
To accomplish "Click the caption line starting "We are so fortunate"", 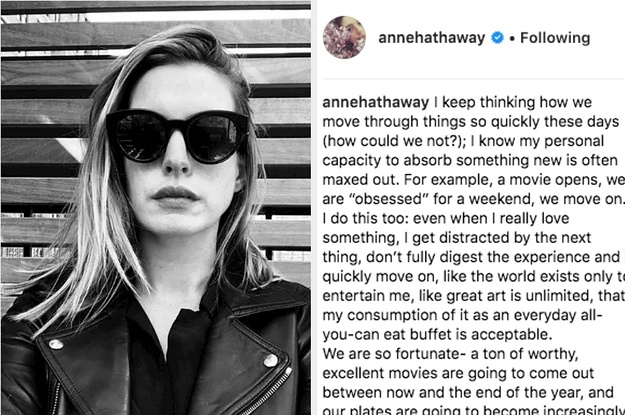I will [x=450, y=354].
